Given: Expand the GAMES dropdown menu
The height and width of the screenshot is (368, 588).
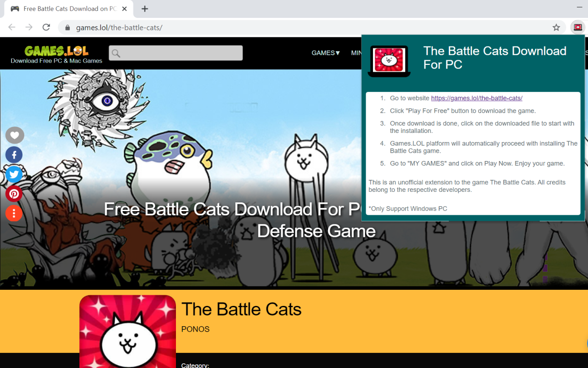Looking at the screenshot, I should click(x=326, y=53).
